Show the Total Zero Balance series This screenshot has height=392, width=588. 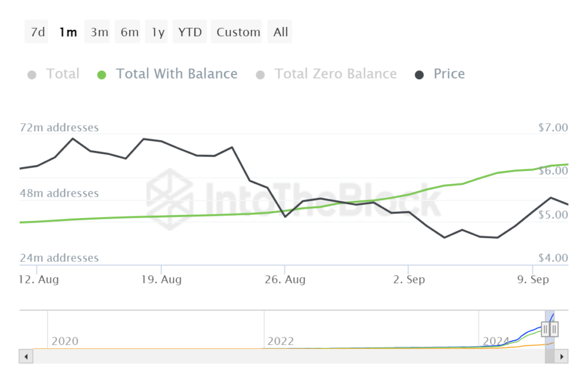(326, 74)
